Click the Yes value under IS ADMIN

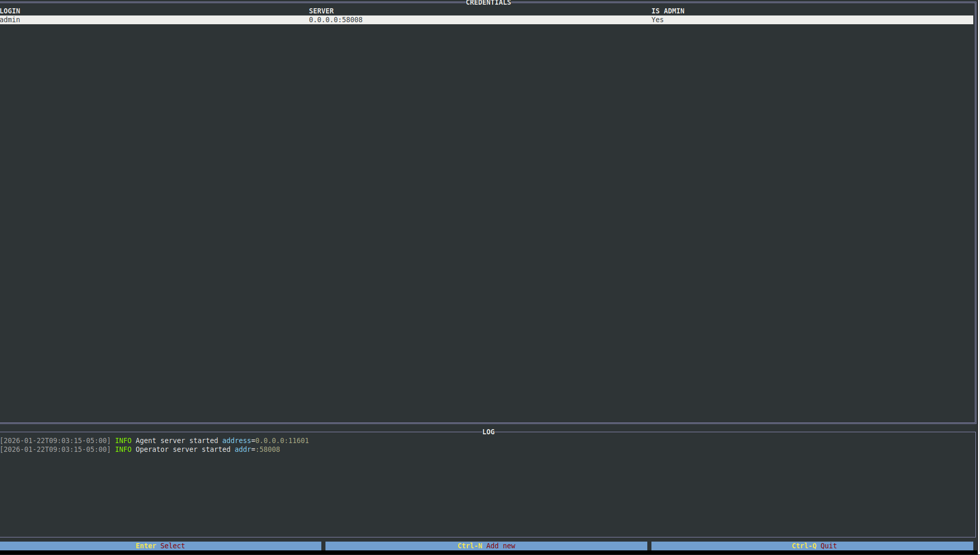(657, 20)
